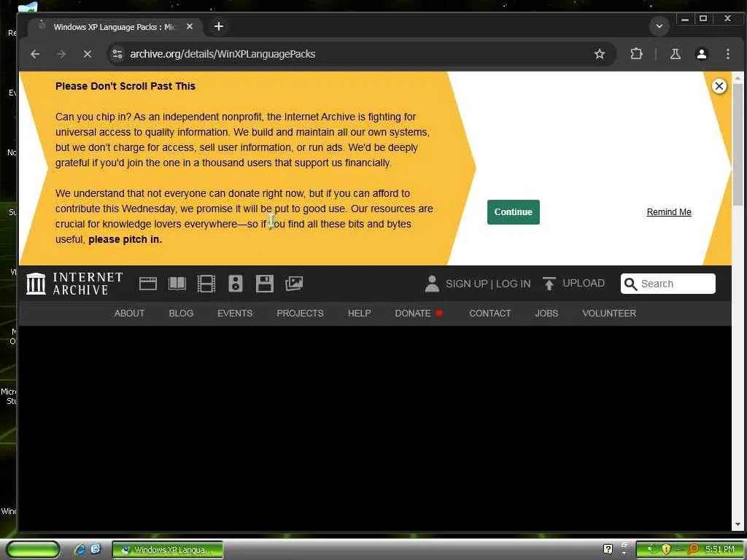Click the scrollbar down arrow
The width and height of the screenshot is (747, 560).
coord(738,525)
